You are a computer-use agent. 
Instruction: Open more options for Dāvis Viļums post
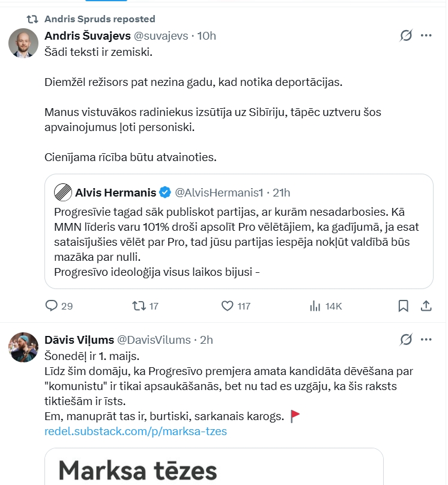click(x=426, y=340)
